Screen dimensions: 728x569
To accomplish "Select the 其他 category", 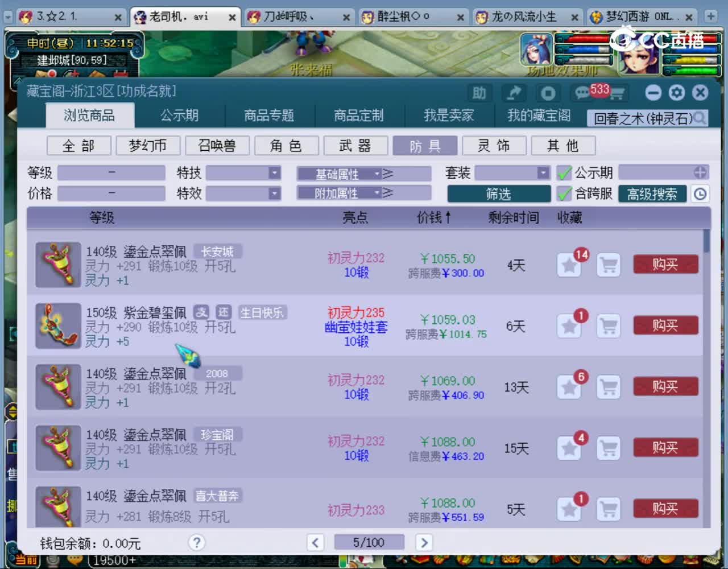I will pos(563,146).
